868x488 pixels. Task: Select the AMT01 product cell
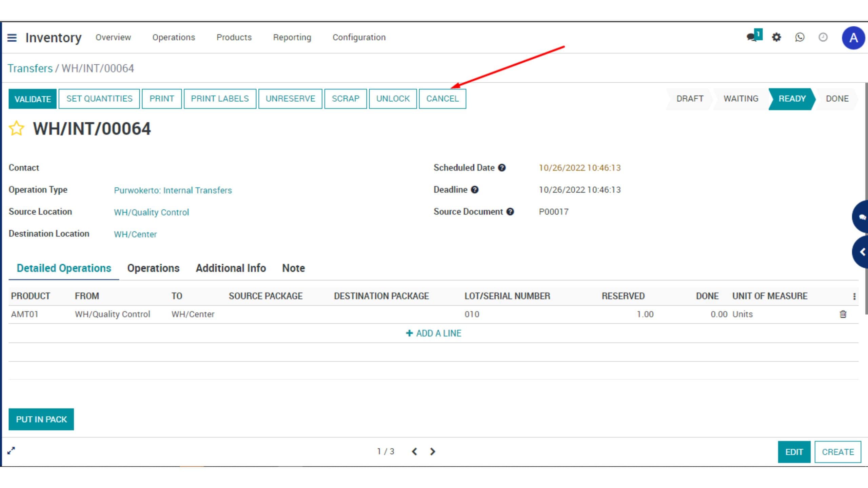pyautogui.click(x=24, y=314)
